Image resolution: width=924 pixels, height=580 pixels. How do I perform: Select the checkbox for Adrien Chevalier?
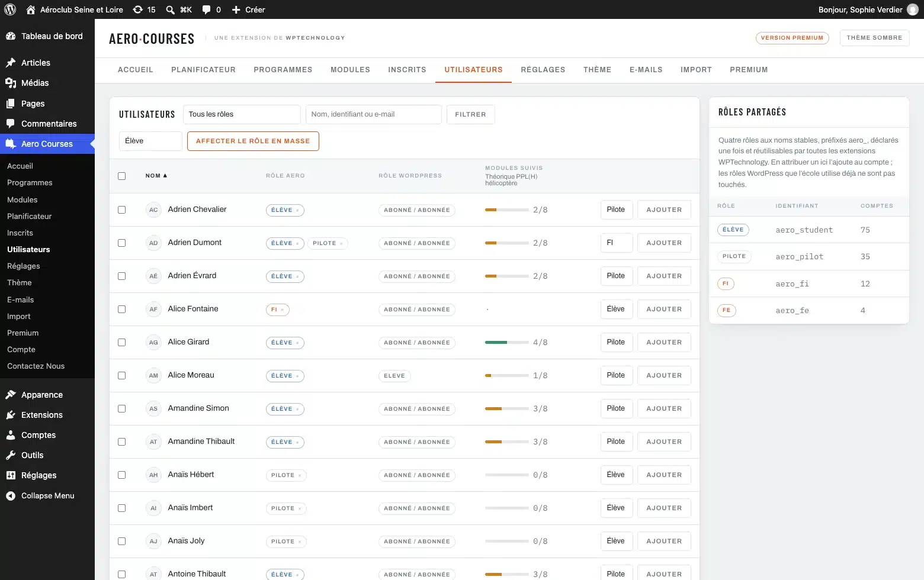coord(122,210)
